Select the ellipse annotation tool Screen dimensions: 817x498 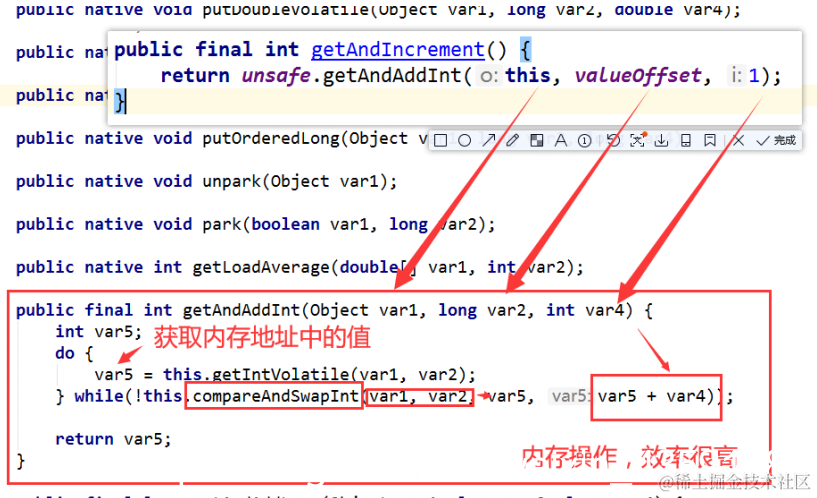point(465,141)
